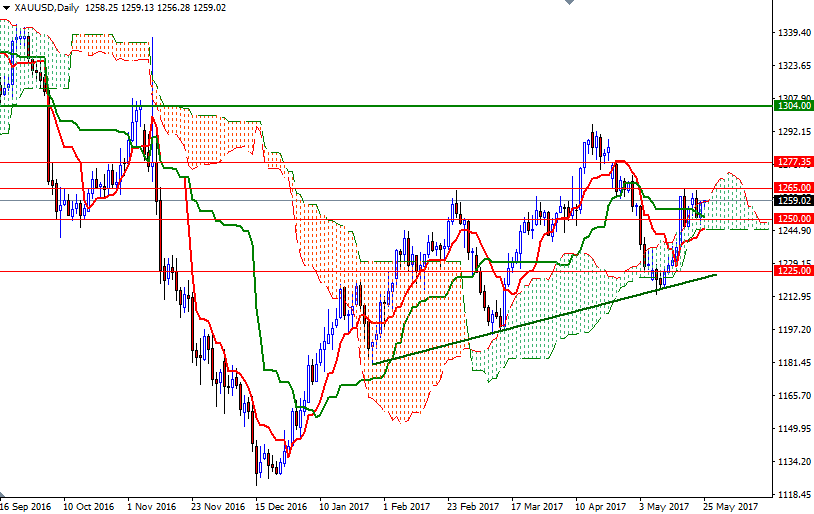Click the 1181.45 price scale value
The width and height of the screenshot is (814, 514).
coord(794,362)
